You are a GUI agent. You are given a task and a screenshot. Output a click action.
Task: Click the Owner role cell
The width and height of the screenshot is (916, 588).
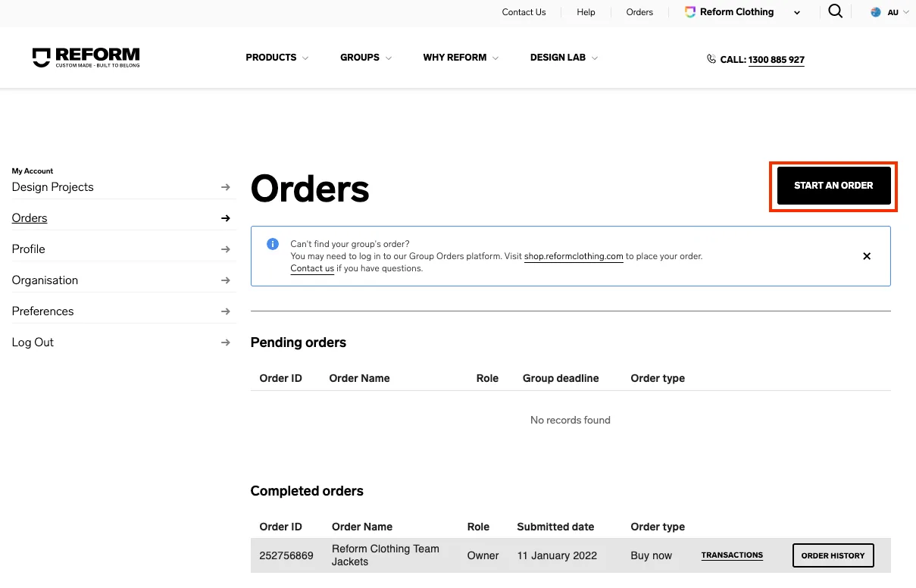483,555
